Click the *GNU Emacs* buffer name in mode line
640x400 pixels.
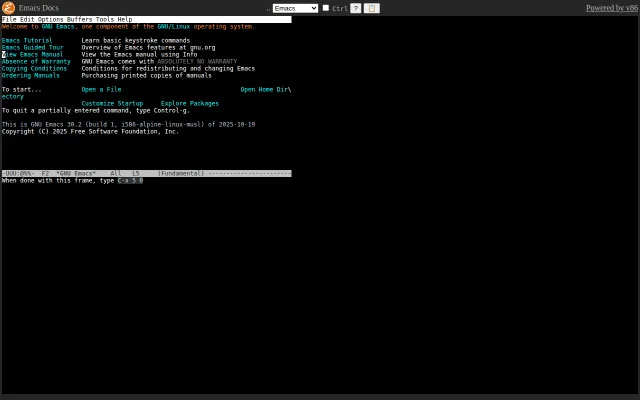tap(76, 173)
